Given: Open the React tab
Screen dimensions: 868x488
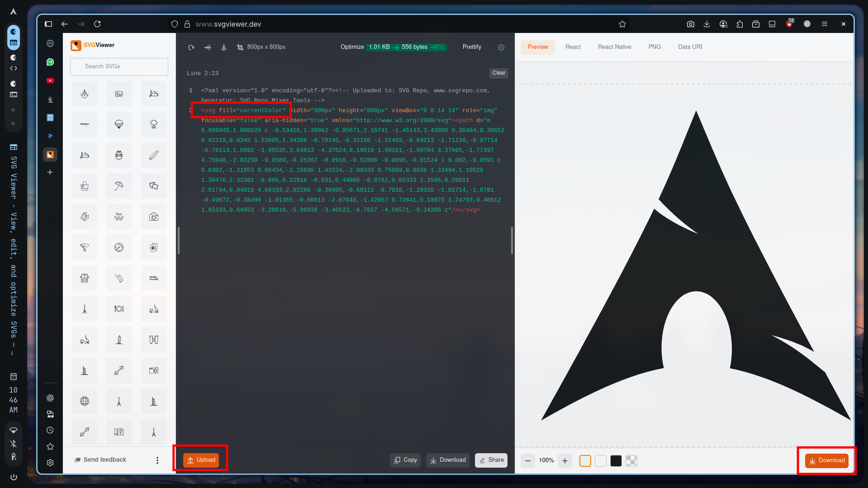Looking at the screenshot, I should pyautogui.click(x=573, y=47).
